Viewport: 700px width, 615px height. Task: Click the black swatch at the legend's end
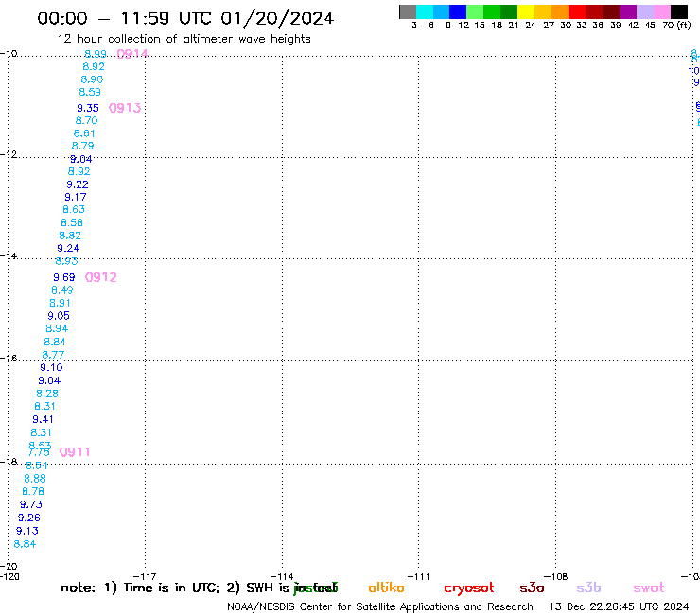pos(679,11)
